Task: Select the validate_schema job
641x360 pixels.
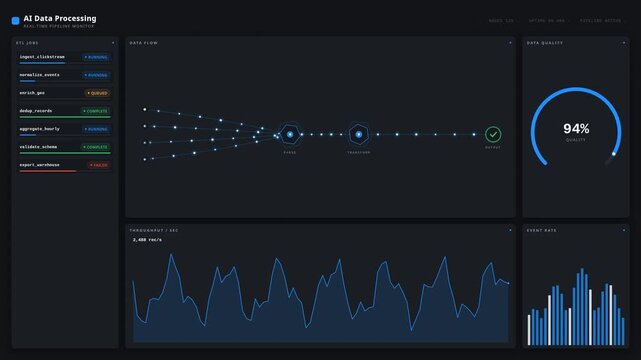Action: coord(65,148)
